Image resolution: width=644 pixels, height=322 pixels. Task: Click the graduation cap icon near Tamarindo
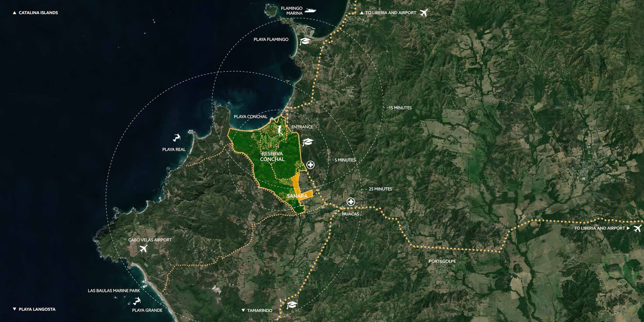point(291,305)
